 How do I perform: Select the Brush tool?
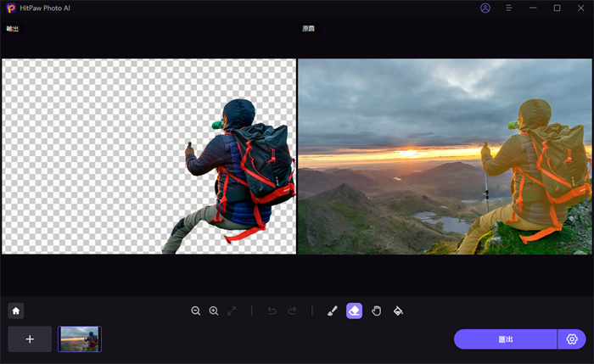tap(332, 311)
